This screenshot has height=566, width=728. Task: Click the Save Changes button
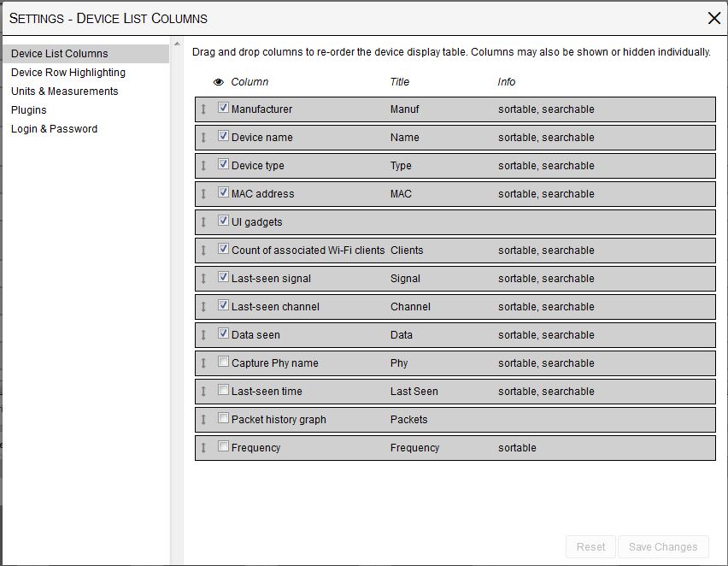[x=663, y=547]
